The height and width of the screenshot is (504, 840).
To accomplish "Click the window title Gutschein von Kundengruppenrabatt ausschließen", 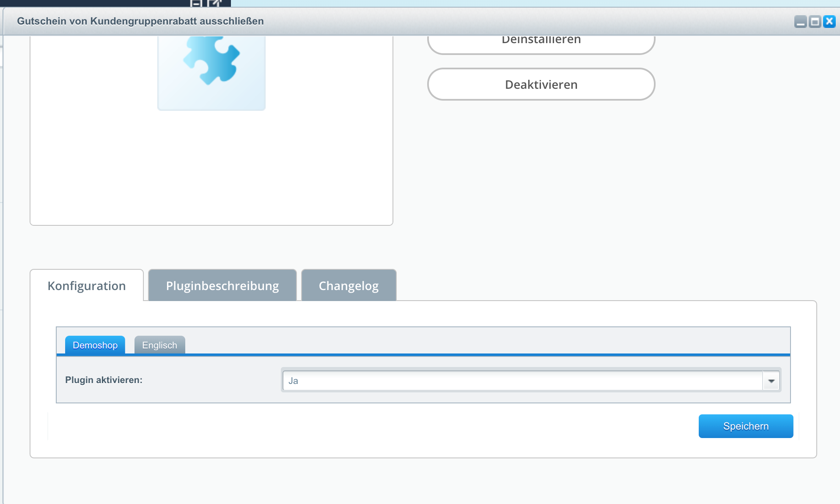I will tap(140, 21).
